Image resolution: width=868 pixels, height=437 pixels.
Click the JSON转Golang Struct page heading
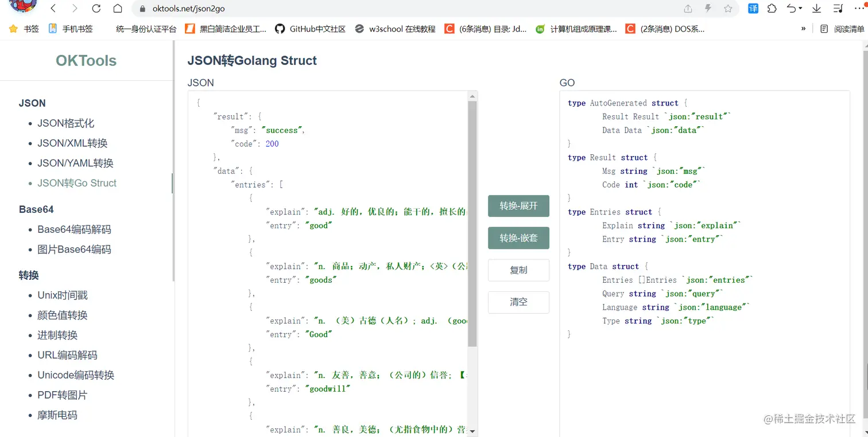pyautogui.click(x=252, y=61)
